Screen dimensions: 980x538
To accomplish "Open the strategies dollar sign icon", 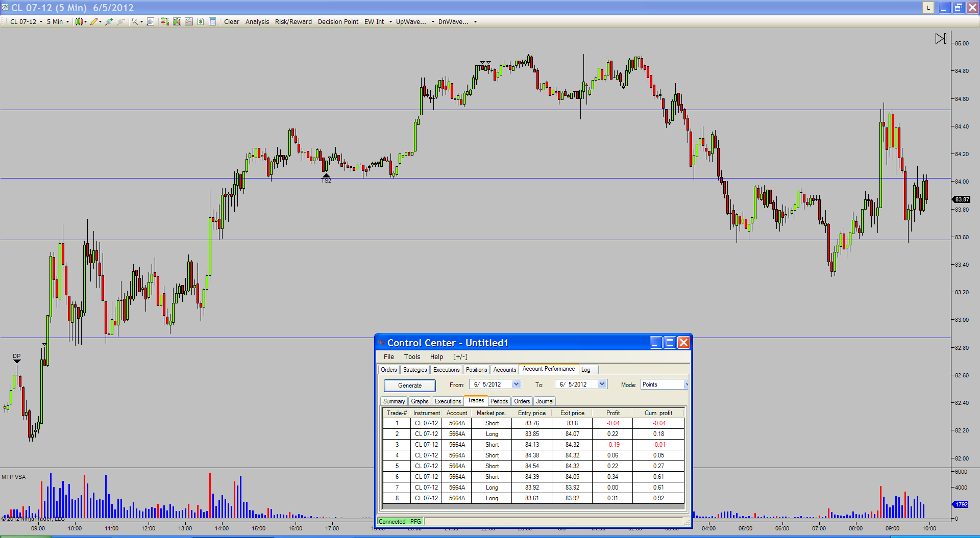I will pos(201,21).
